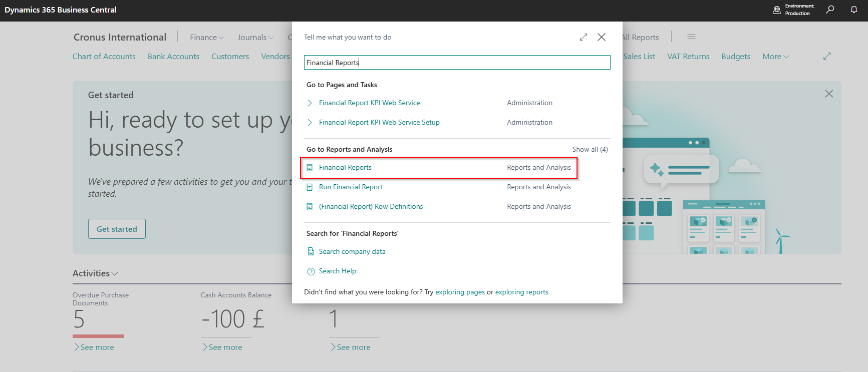See more under the tile showing 1
The height and width of the screenshot is (372, 868).
coord(350,347)
